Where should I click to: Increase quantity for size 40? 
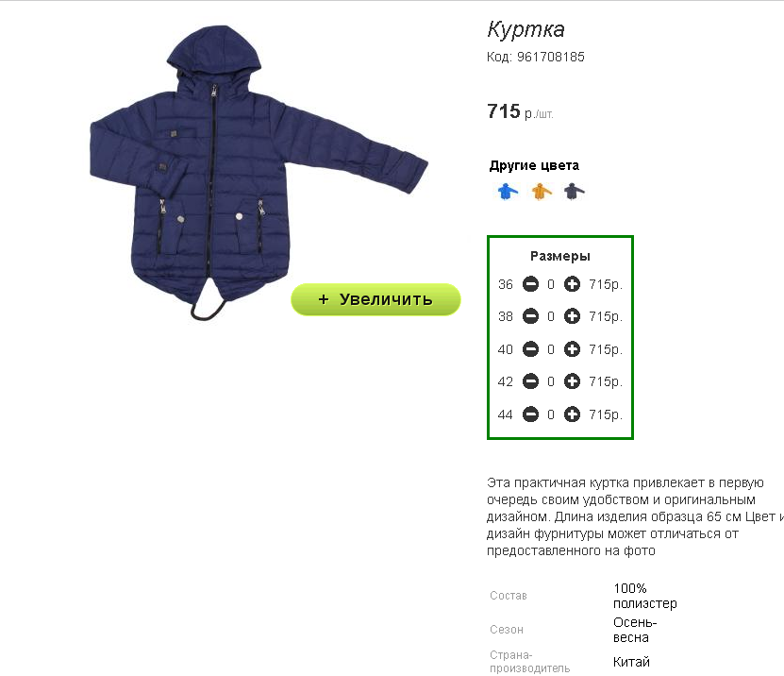tap(572, 348)
